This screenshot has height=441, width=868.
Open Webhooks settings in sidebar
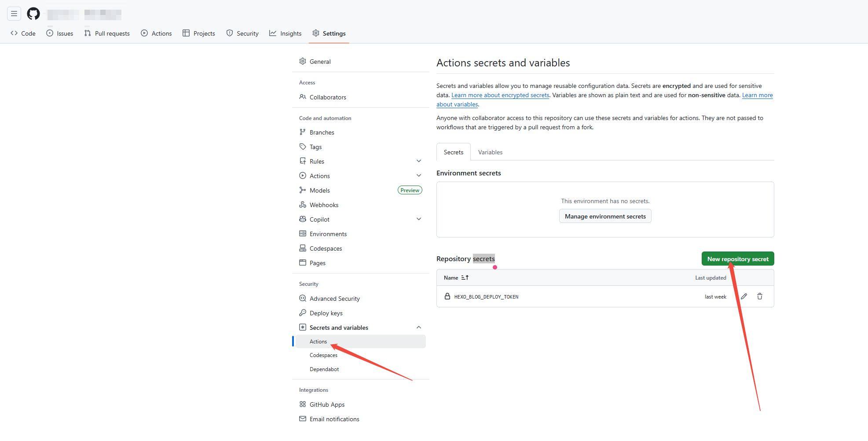point(324,205)
